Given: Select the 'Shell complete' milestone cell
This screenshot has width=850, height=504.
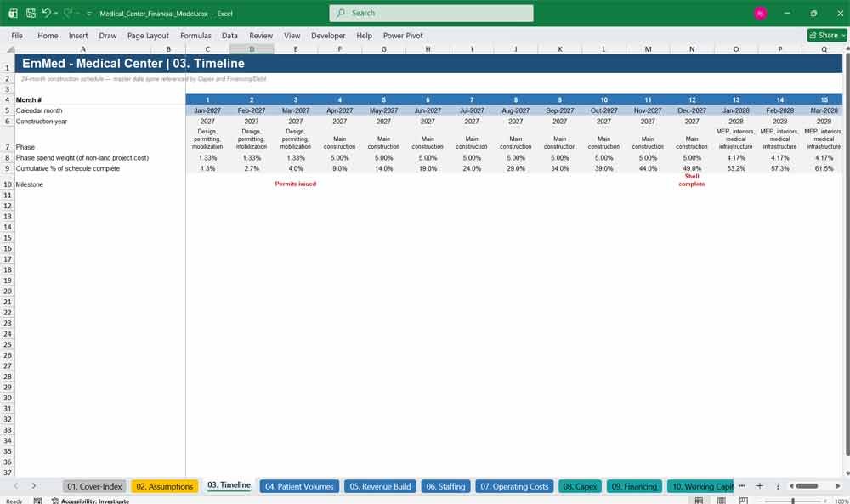Looking at the screenshot, I should pos(692,182).
